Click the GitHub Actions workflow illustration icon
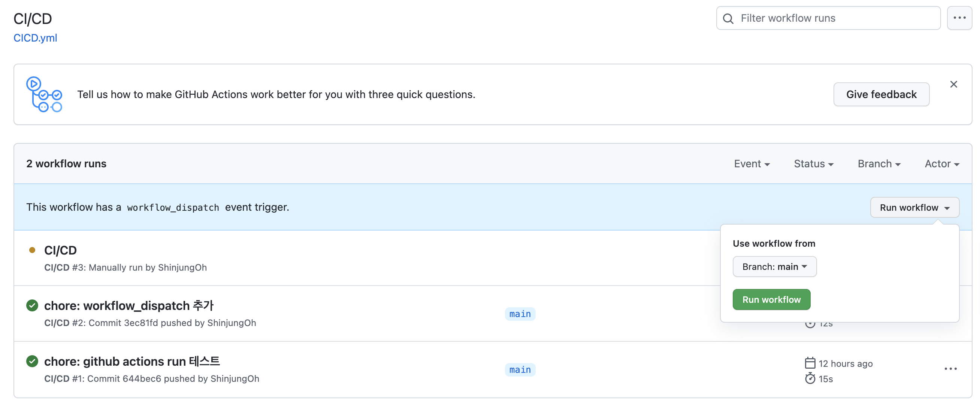 44,94
